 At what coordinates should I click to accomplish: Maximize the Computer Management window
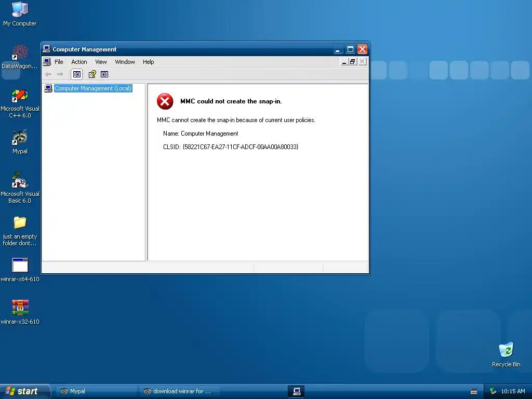click(x=350, y=49)
